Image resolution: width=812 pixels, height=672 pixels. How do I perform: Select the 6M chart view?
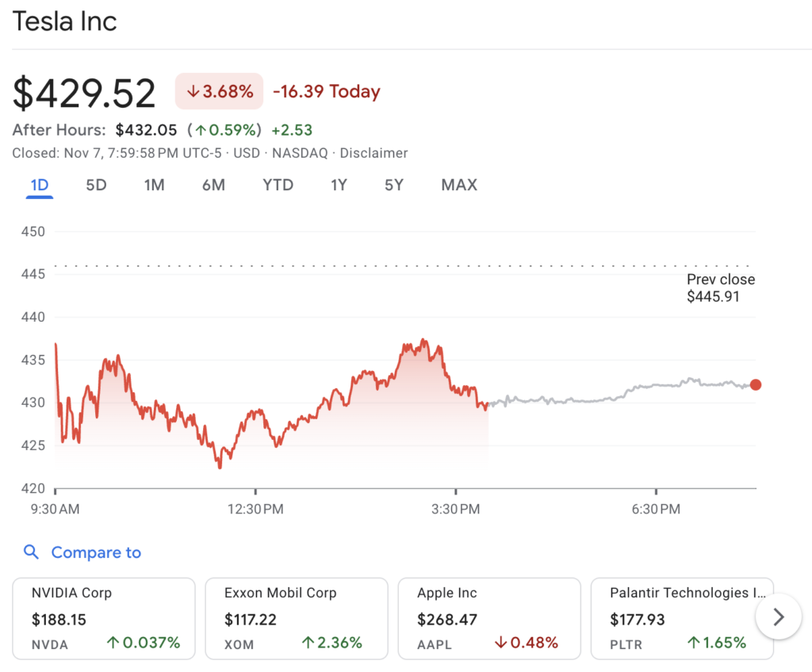point(213,185)
